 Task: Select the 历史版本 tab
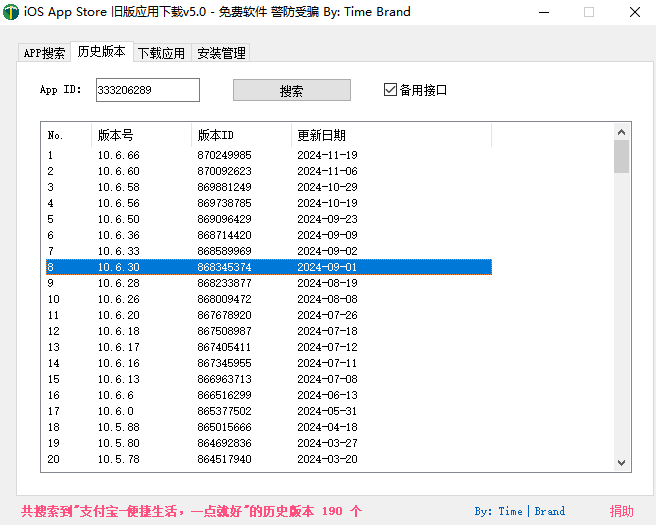click(102, 51)
